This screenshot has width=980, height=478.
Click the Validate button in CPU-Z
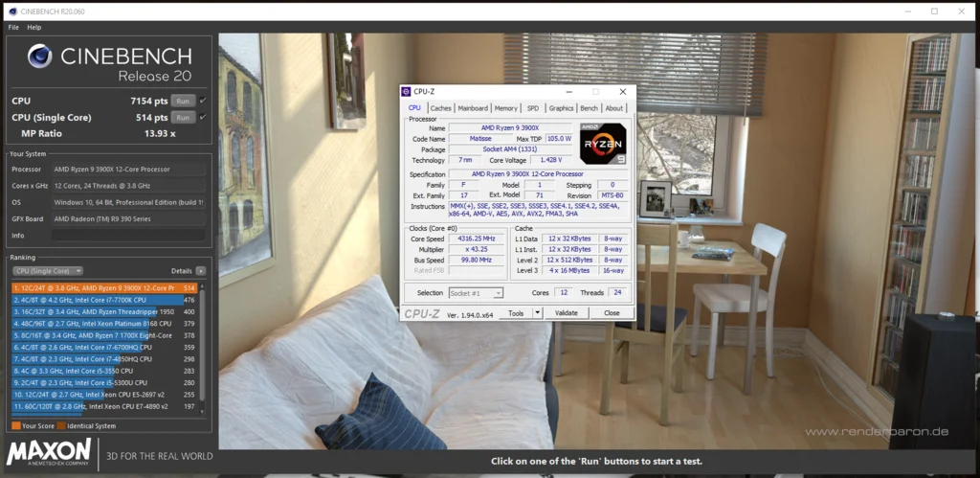pyautogui.click(x=567, y=313)
